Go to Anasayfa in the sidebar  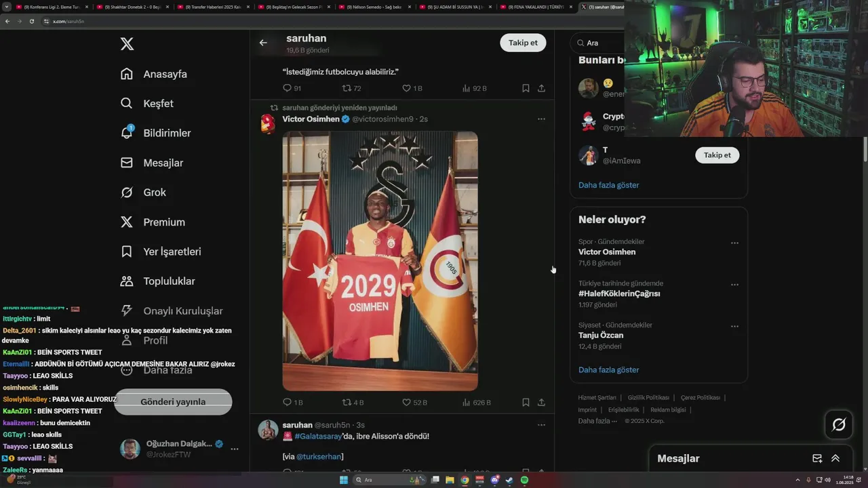153,74
